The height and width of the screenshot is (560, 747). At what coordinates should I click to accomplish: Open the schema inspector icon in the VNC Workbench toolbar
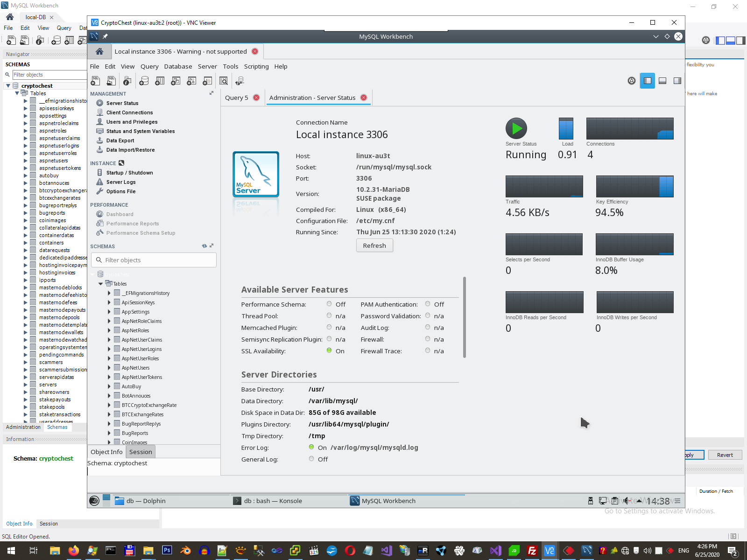tap(127, 81)
